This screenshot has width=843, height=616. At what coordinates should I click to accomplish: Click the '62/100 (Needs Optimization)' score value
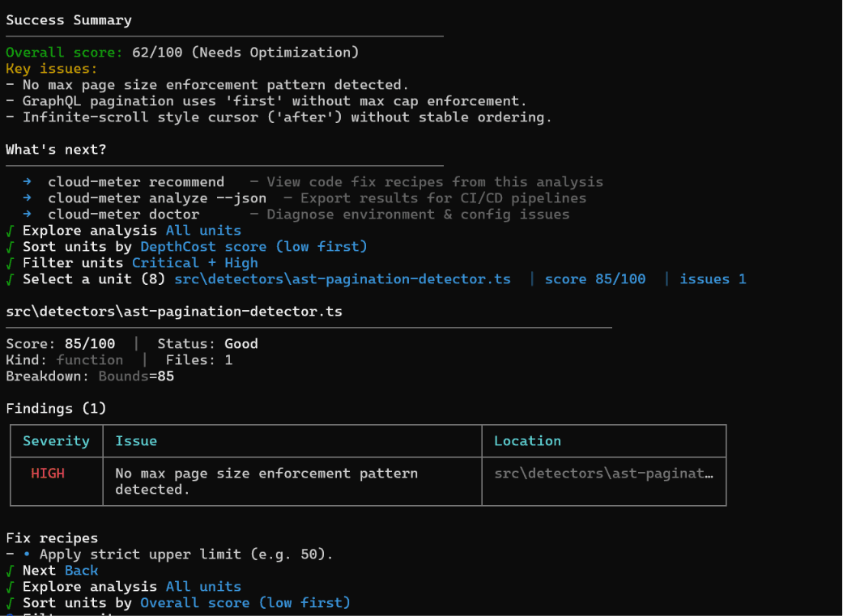point(245,53)
